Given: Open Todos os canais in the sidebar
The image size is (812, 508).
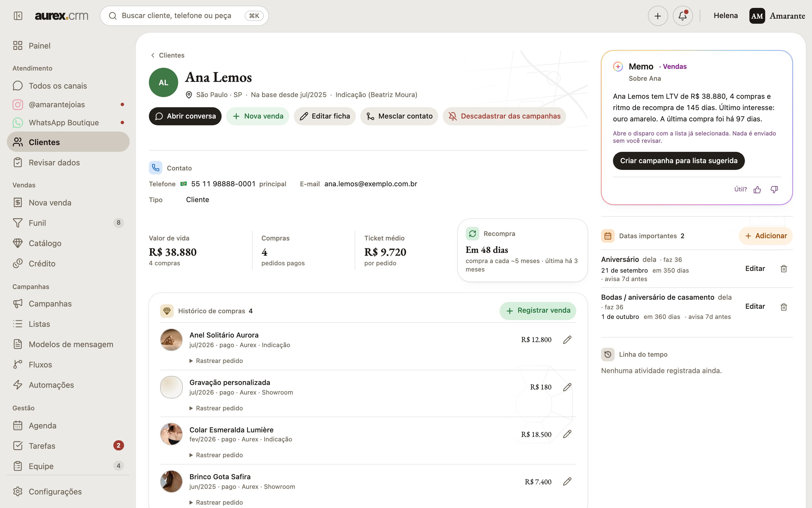Looking at the screenshot, I should 68,86.
